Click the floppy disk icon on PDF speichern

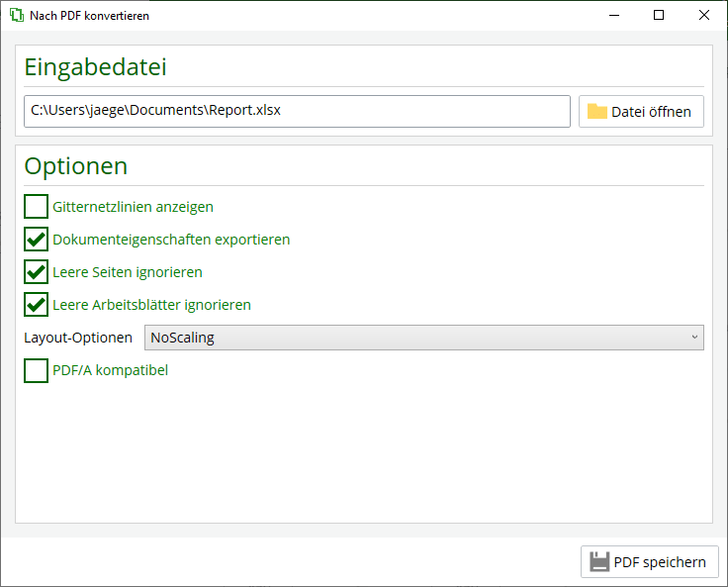[x=599, y=562]
